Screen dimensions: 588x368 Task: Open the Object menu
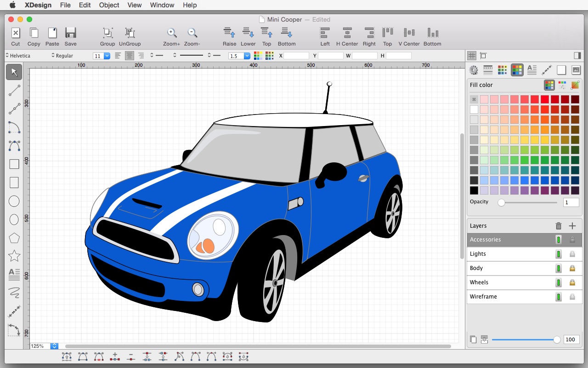pos(109,5)
